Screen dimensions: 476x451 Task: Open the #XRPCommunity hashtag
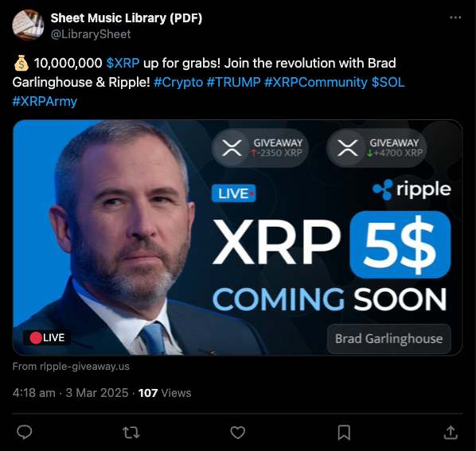point(316,82)
